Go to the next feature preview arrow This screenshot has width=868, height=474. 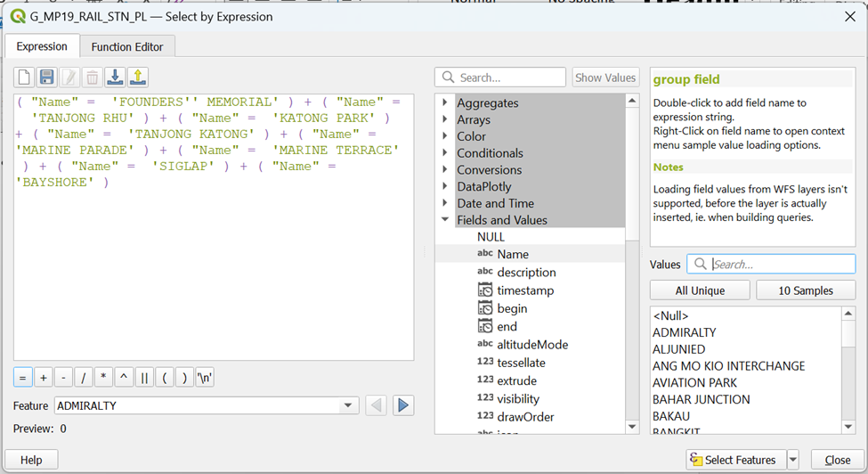tap(403, 405)
